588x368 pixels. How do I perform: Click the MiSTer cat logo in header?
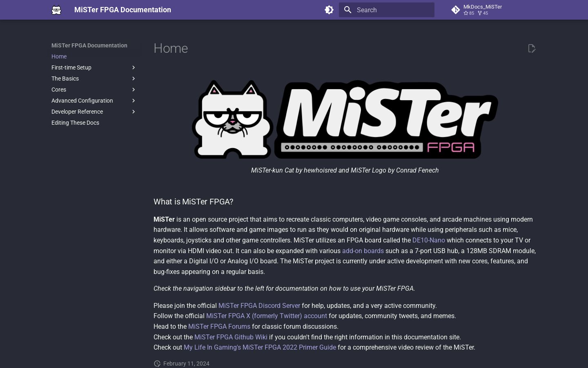coord(56,10)
